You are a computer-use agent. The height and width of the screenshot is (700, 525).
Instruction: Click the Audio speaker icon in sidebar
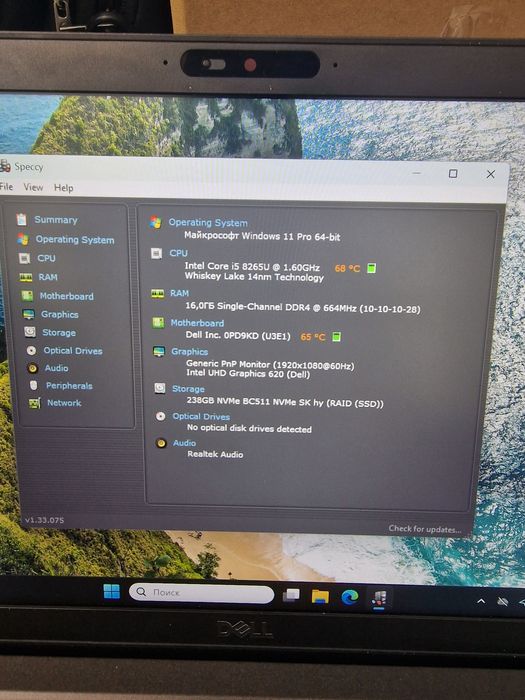pyautogui.click(x=33, y=368)
